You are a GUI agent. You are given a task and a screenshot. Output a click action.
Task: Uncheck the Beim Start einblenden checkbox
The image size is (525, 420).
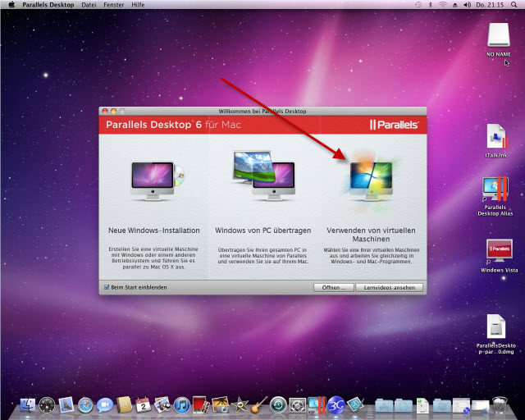click(107, 287)
